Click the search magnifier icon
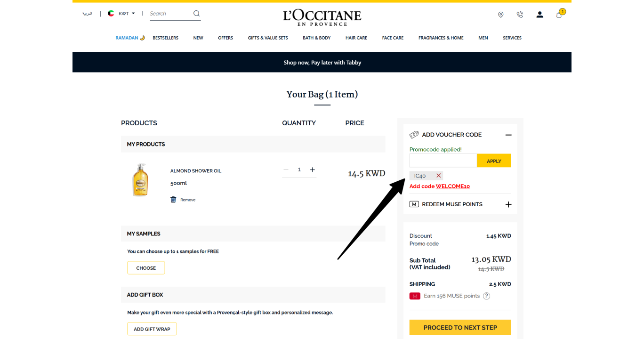 tap(196, 14)
